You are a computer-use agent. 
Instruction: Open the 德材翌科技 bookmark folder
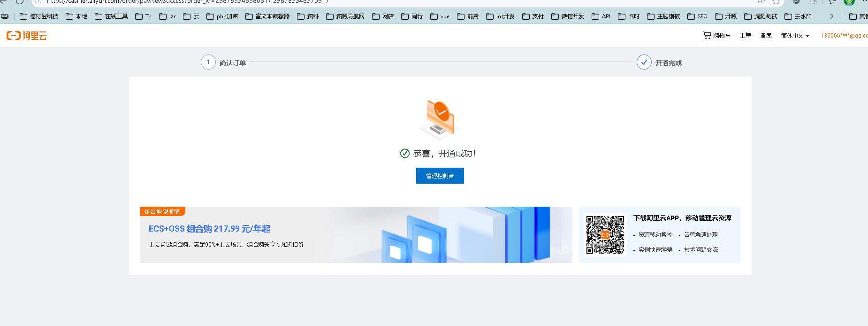tap(39, 16)
